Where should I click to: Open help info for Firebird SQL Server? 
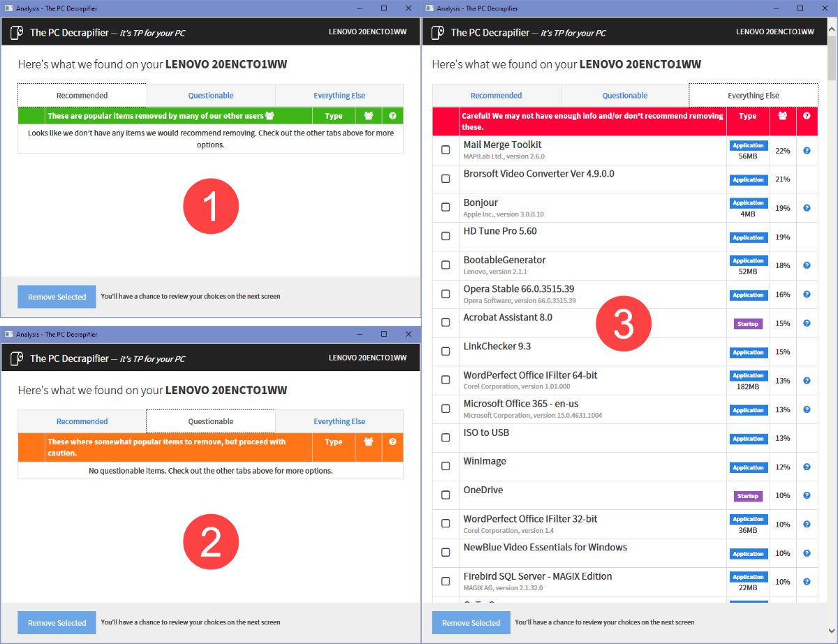[x=807, y=582]
